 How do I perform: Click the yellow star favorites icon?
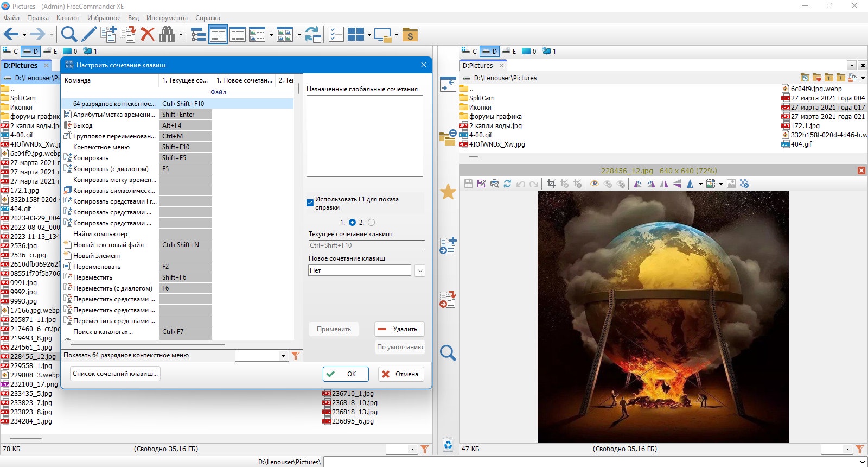(x=448, y=191)
